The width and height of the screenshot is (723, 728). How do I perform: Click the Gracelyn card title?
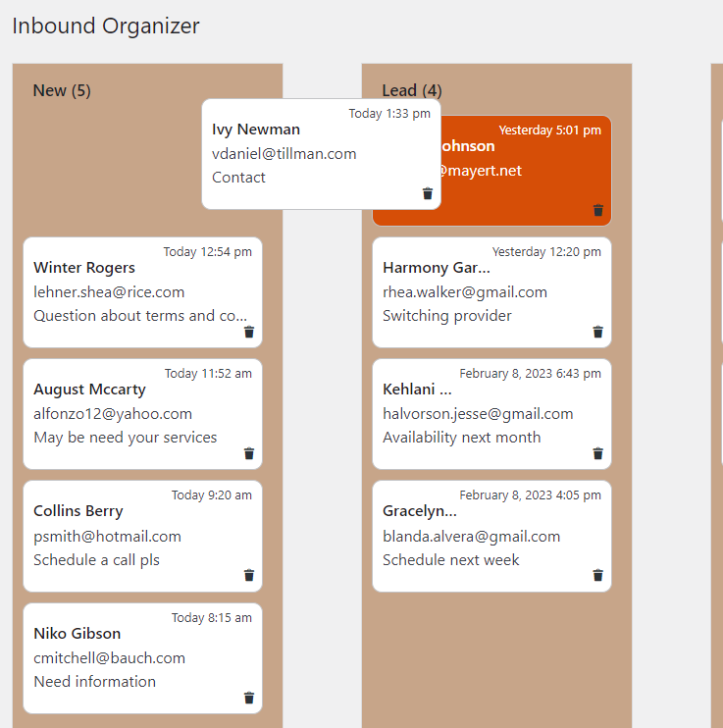pyautogui.click(x=420, y=511)
